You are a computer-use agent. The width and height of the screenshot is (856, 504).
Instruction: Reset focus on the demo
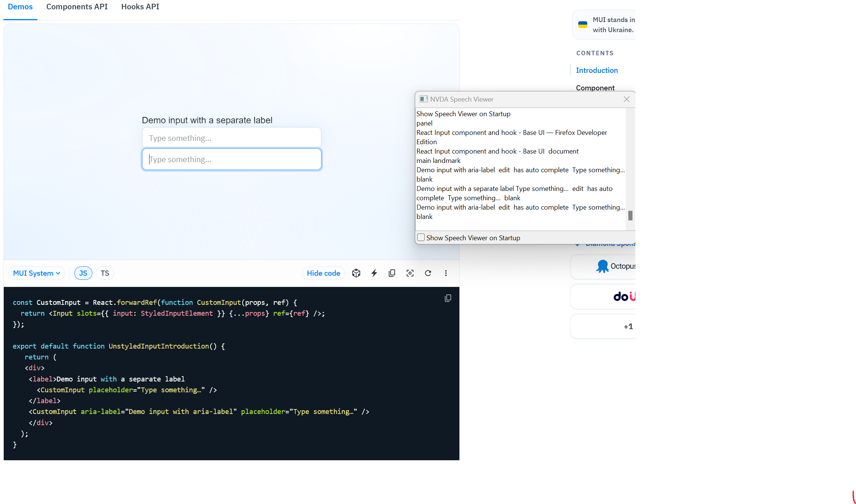coord(410,273)
